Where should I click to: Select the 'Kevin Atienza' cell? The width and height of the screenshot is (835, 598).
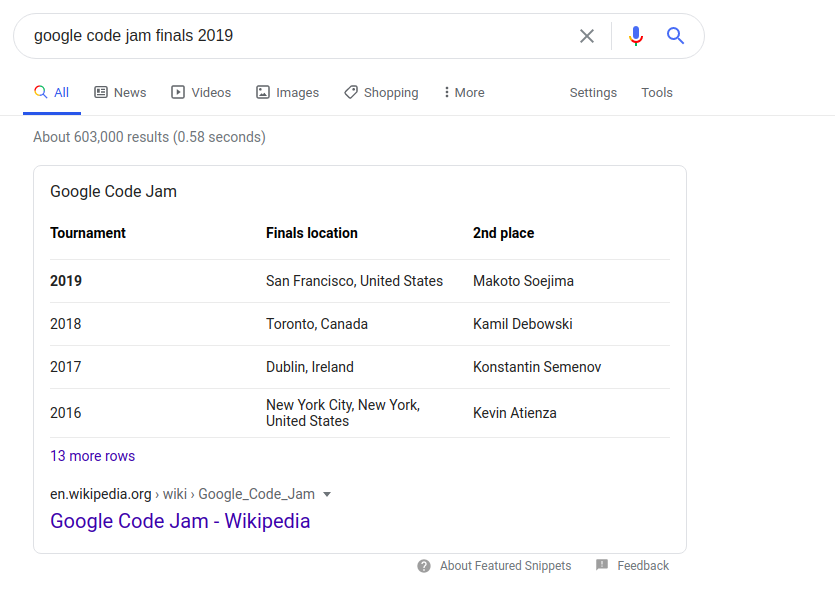point(514,413)
